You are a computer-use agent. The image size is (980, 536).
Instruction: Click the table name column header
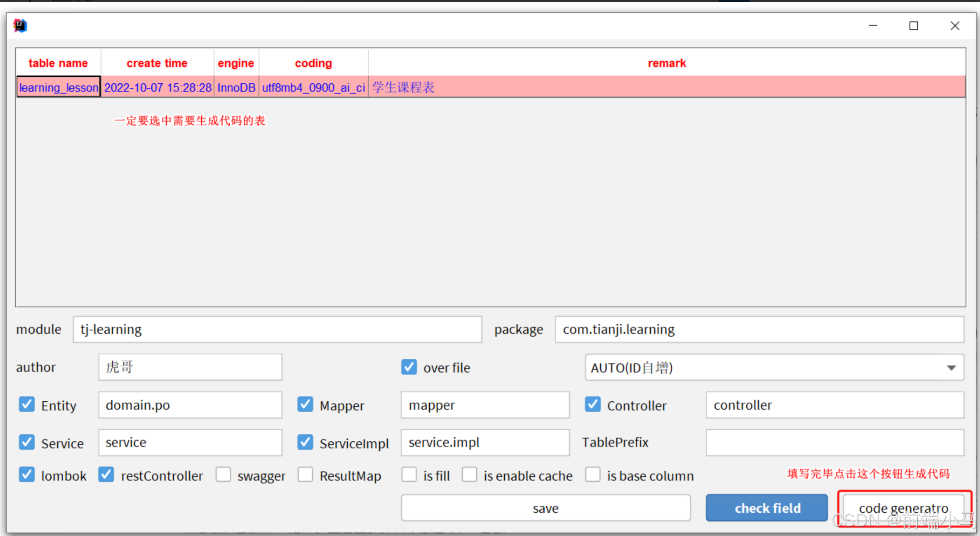pyautogui.click(x=58, y=63)
